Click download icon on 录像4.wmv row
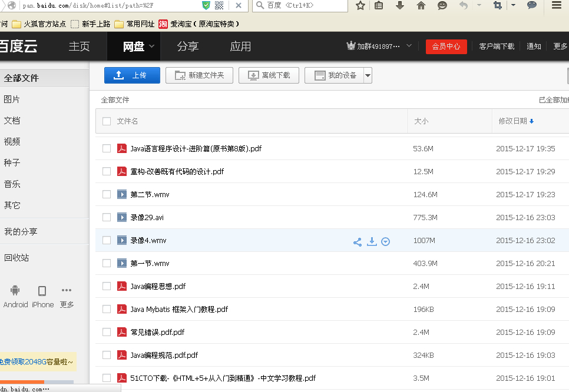This screenshot has width=569, height=392. pos(372,241)
